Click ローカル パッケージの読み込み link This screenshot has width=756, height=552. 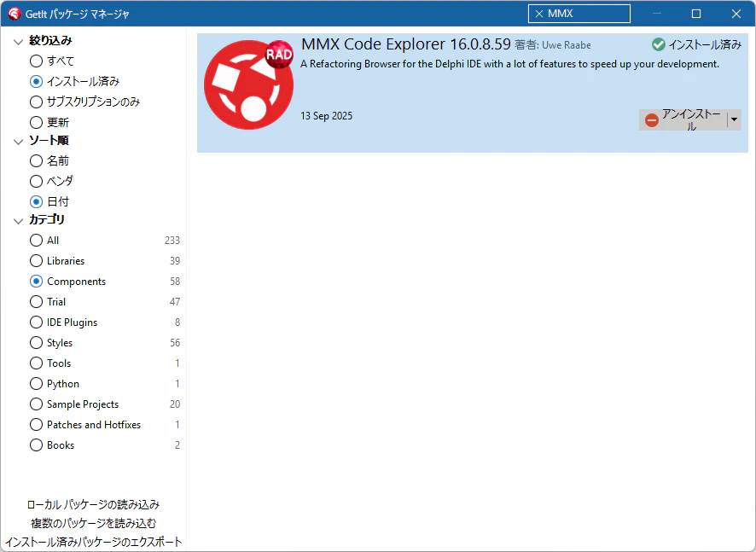[x=94, y=505]
